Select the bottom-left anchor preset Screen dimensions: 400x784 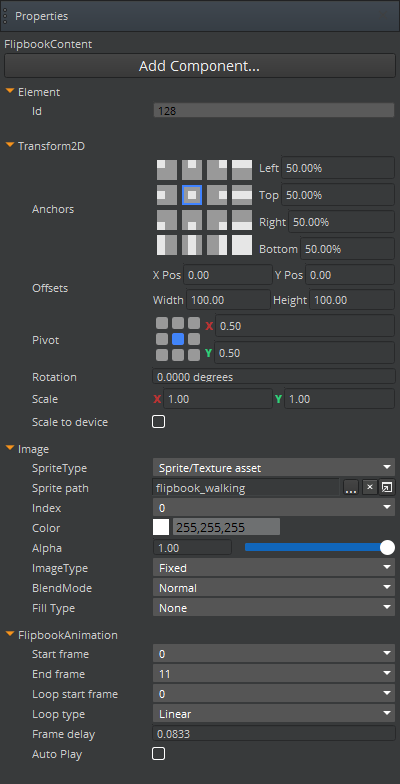pos(166,220)
